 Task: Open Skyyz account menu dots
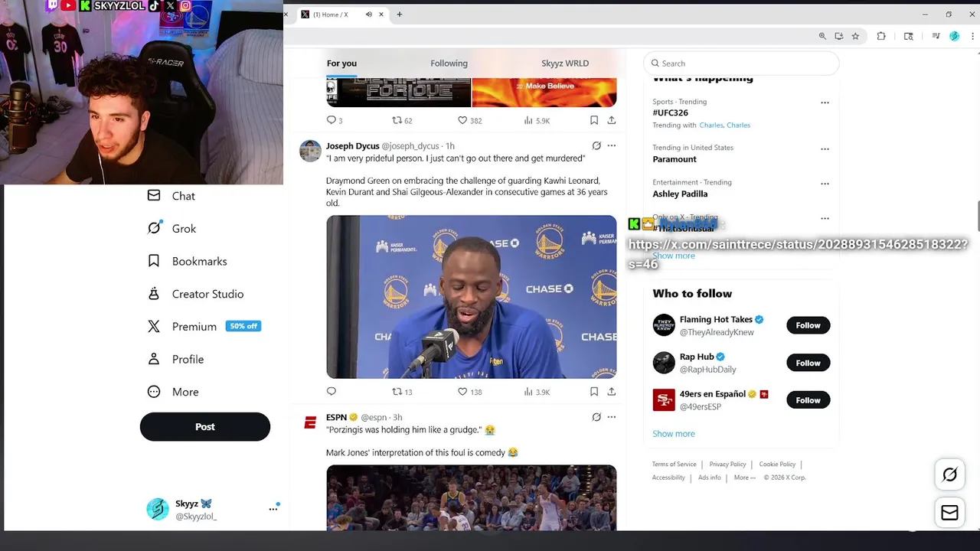tap(273, 509)
